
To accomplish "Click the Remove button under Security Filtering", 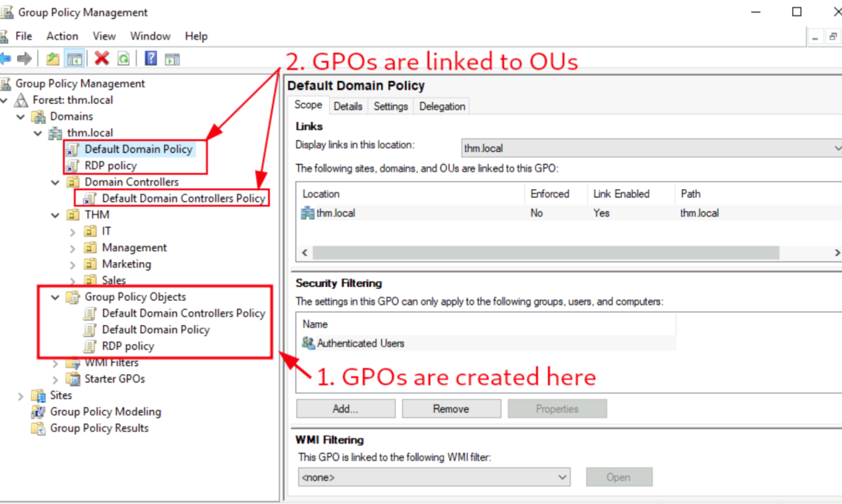I will tap(451, 409).
